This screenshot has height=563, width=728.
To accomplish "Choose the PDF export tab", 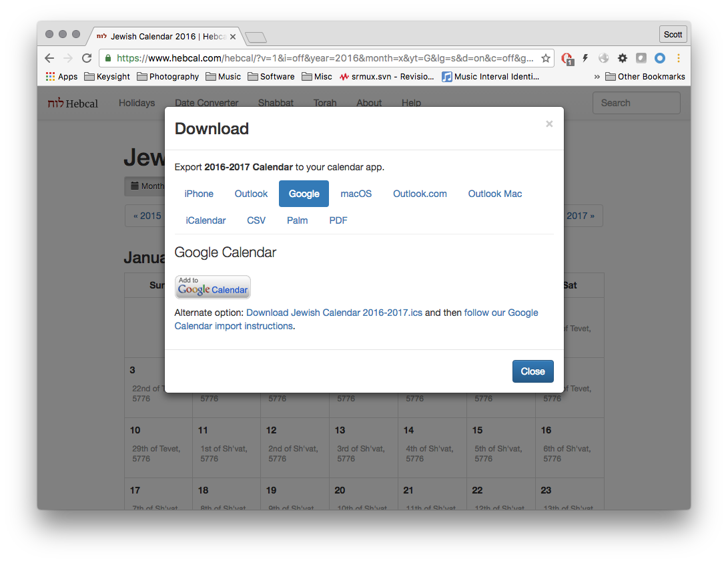I will click(338, 220).
